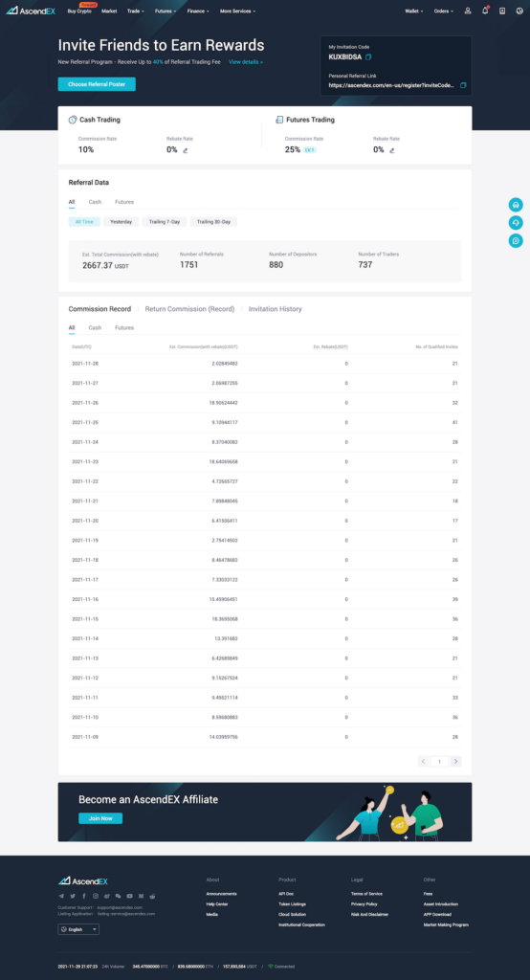Open the notifications bell icon
530x980 pixels.
coord(485,11)
